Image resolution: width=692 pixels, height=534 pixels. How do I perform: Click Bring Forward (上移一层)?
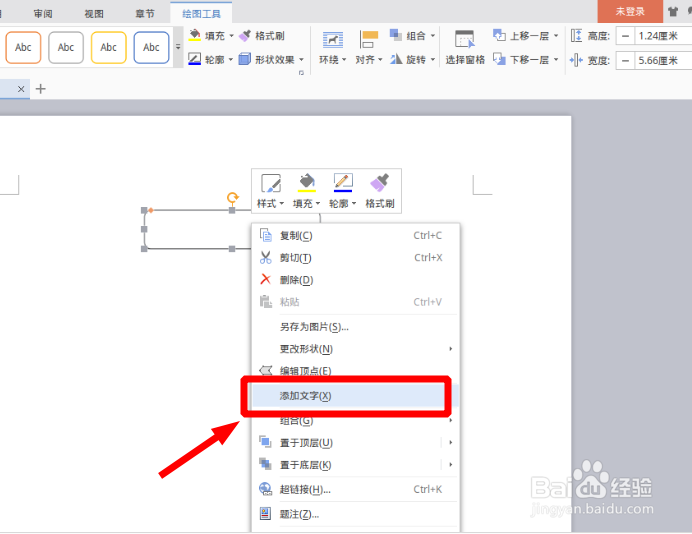point(522,35)
